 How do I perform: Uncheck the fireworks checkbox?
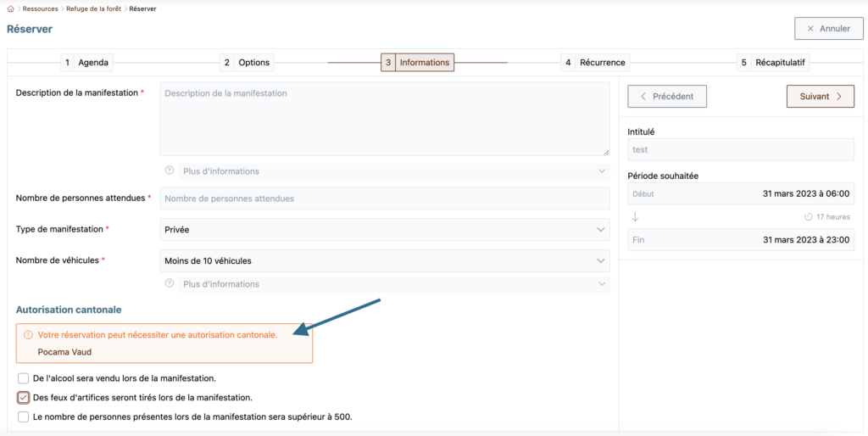(23, 398)
